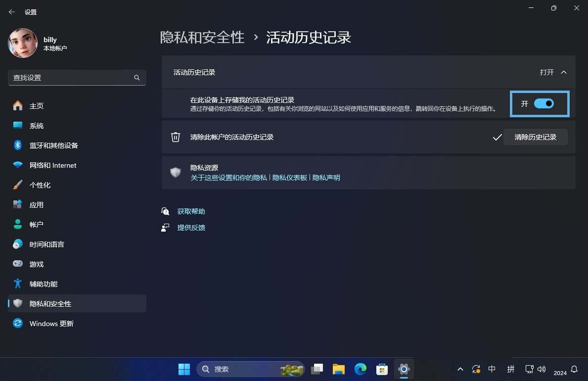588x381 pixels.
Task: Click the 帐户 sidebar icon
Action: tap(36, 225)
